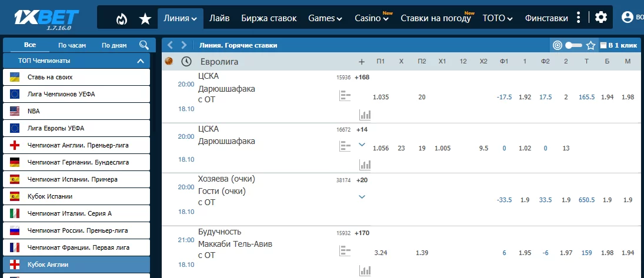Toggle the switch in the line header
This screenshot has width=644, height=278.
pyautogui.click(x=574, y=45)
